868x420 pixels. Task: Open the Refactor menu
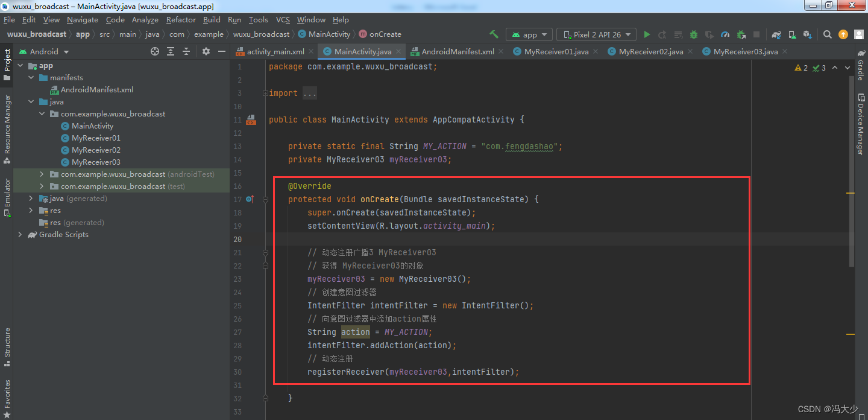[x=181, y=20]
